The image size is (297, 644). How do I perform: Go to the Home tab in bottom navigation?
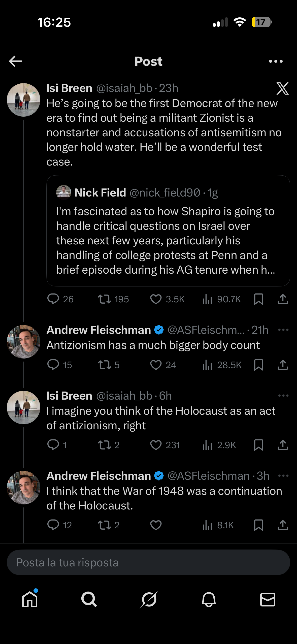tap(30, 599)
